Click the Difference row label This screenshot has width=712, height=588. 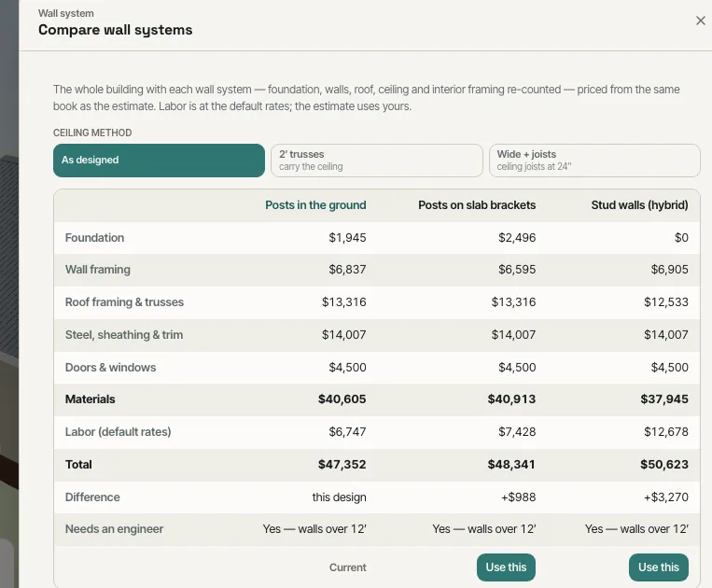click(92, 497)
